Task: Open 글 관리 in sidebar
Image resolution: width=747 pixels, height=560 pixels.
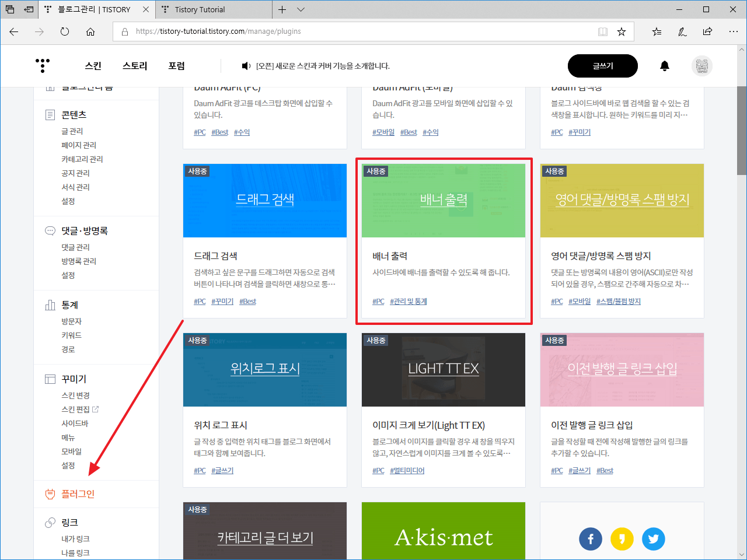Action: pyautogui.click(x=72, y=131)
